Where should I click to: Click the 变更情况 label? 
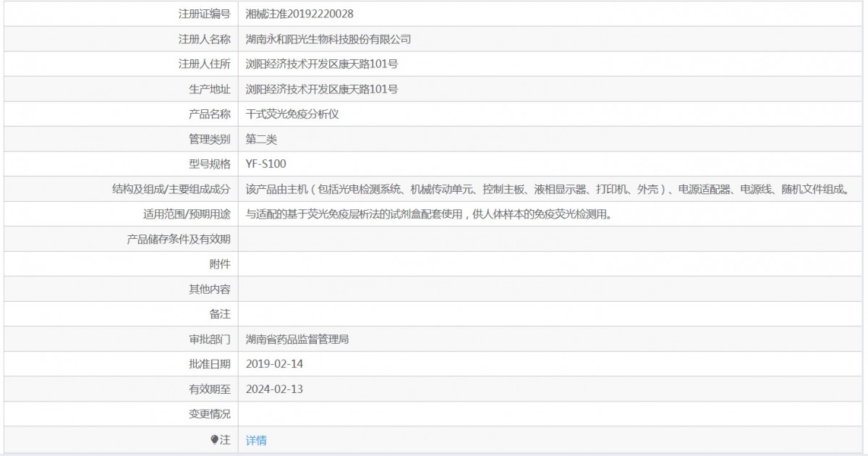point(209,414)
